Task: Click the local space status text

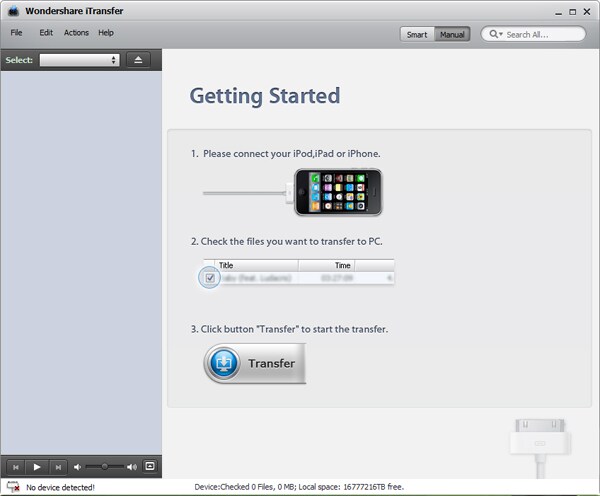Action: pos(351,487)
